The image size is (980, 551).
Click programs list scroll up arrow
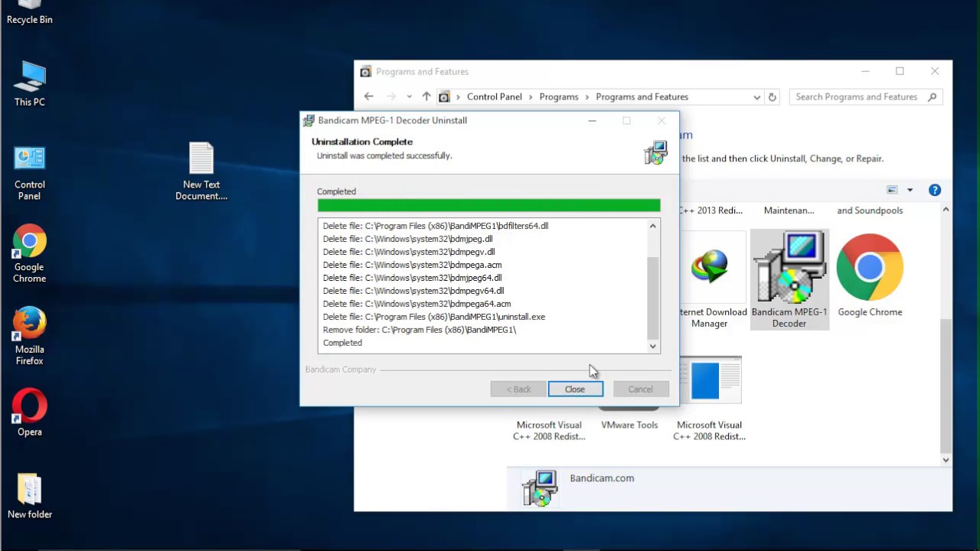tap(946, 210)
